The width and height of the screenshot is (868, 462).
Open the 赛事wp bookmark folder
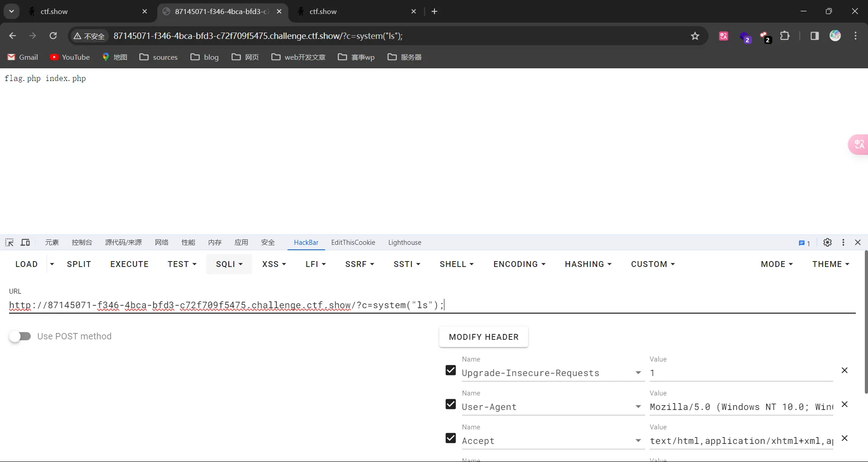(356, 57)
